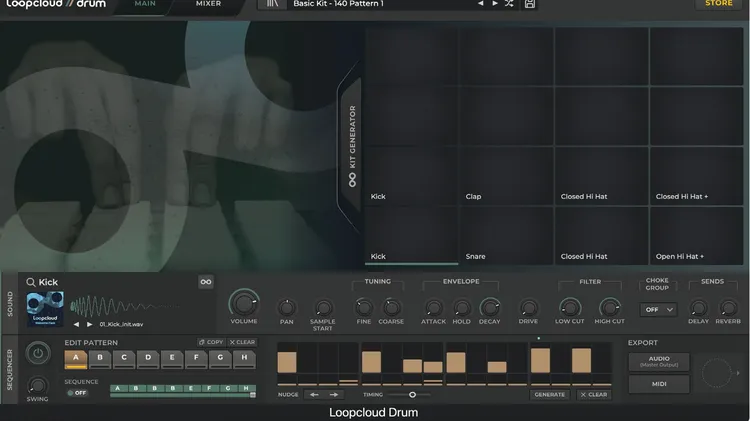The width and height of the screenshot is (750, 421).
Task: Click the Drive knob
Action: coord(529,308)
